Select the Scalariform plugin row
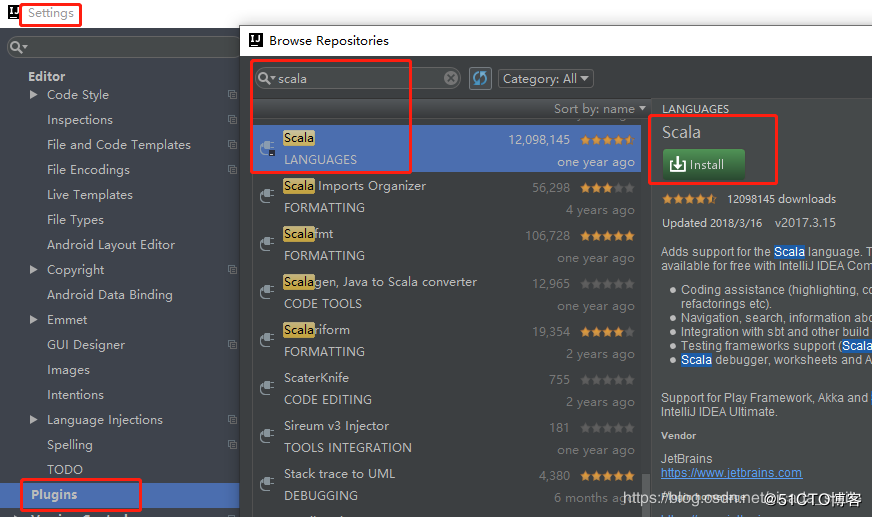The image size is (872, 517). pos(447,341)
